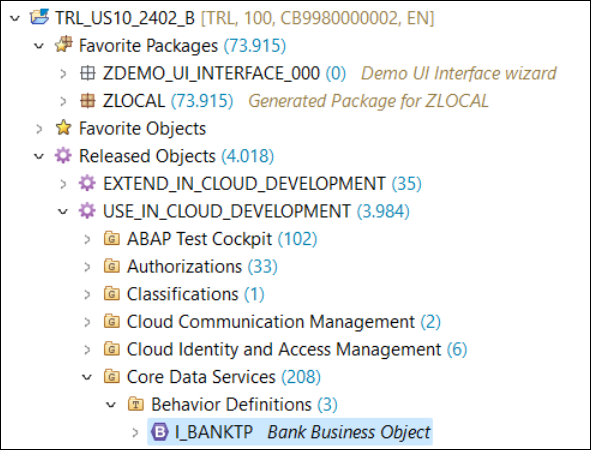The width and height of the screenshot is (591, 450).
Task: Click the Behavior Definitions folder icon
Action: [x=136, y=404]
